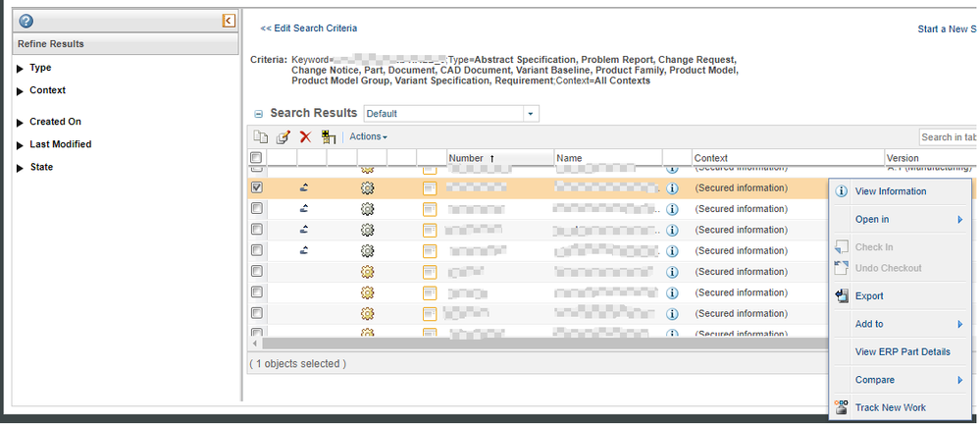This screenshot has width=980, height=425.
Task: Click the red X delete icon
Action: coord(305,137)
